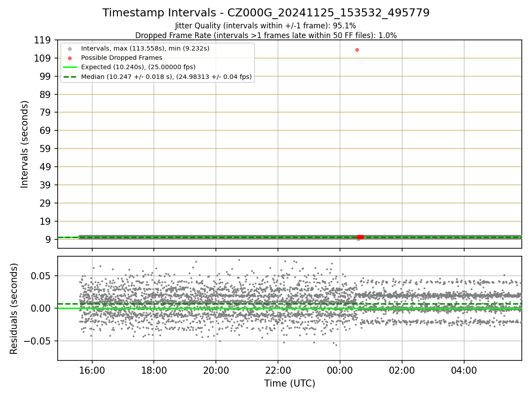Click the 69 tick label on the intervals axis
This screenshot has width=532, height=399.
[47, 131]
